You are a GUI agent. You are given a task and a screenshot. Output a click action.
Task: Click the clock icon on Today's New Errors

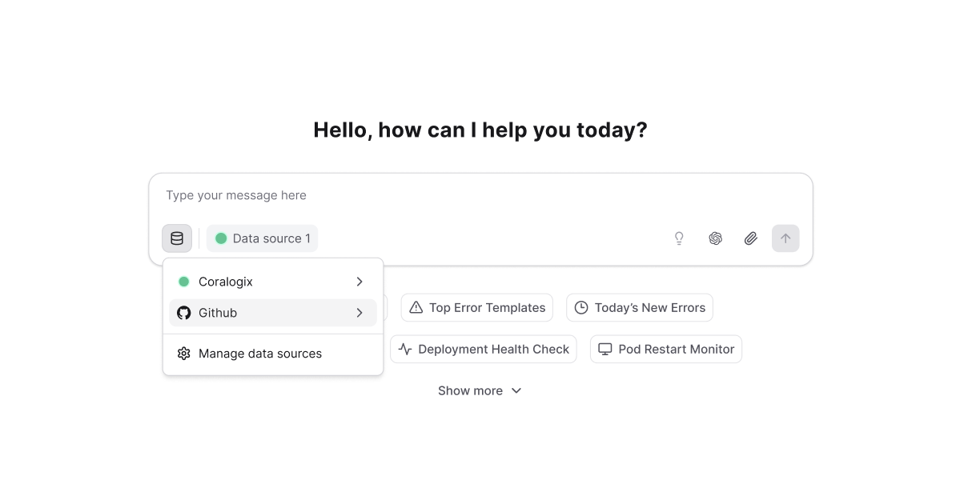click(x=580, y=307)
